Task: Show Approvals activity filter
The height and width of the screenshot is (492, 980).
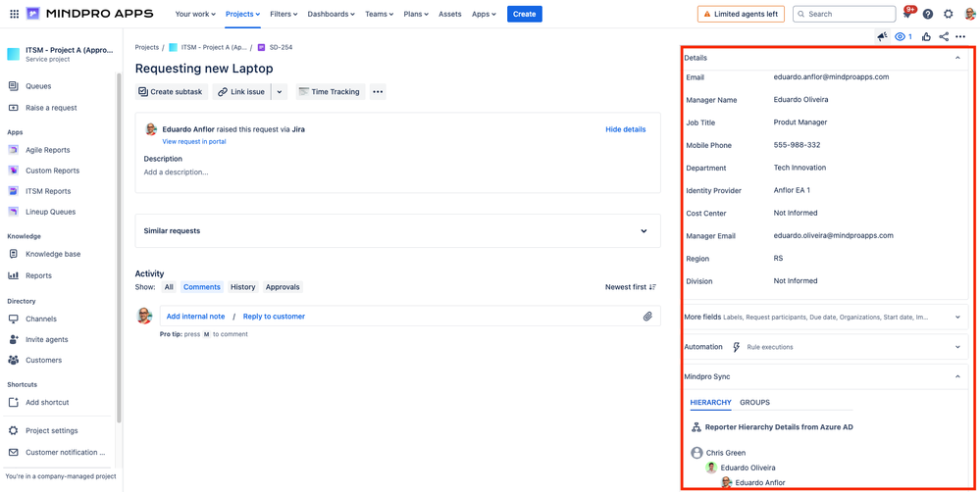Action: click(283, 287)
